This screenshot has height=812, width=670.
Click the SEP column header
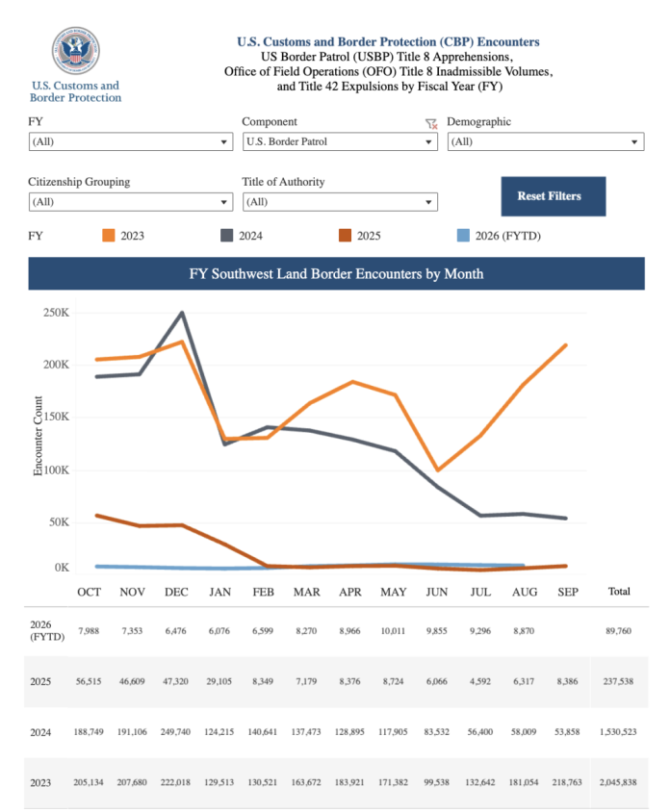pos(568,592)
